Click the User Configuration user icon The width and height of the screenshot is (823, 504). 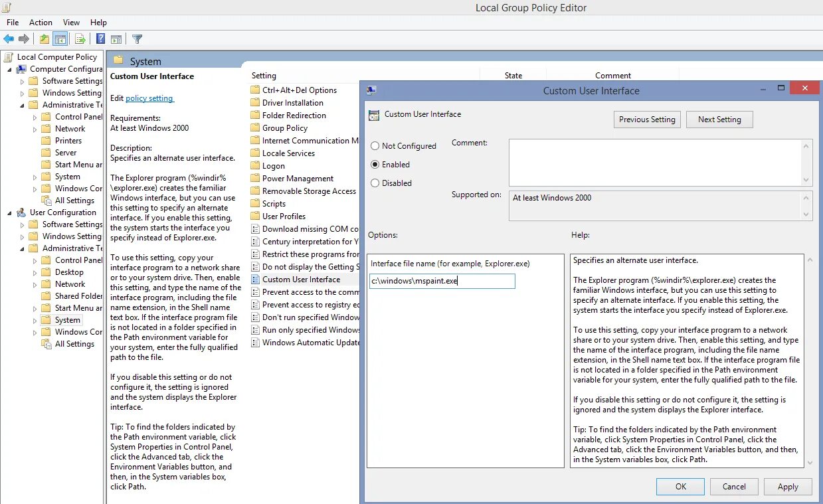coord(21,212)
